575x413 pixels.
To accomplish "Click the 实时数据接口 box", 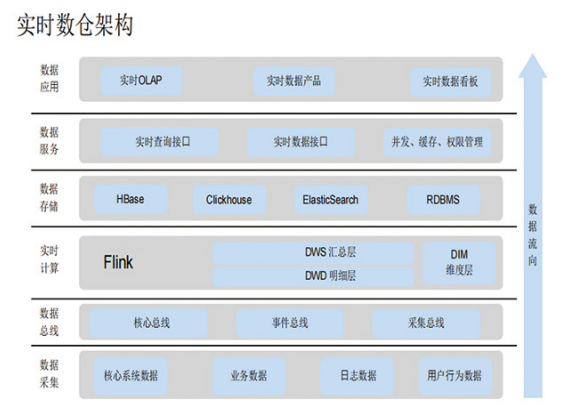I will [x=301, y=142].
